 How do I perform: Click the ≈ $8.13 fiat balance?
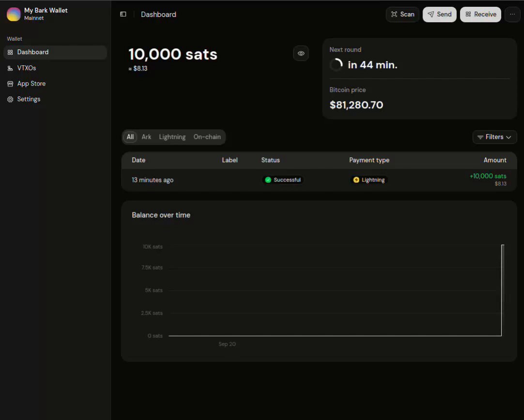[138, 68]
